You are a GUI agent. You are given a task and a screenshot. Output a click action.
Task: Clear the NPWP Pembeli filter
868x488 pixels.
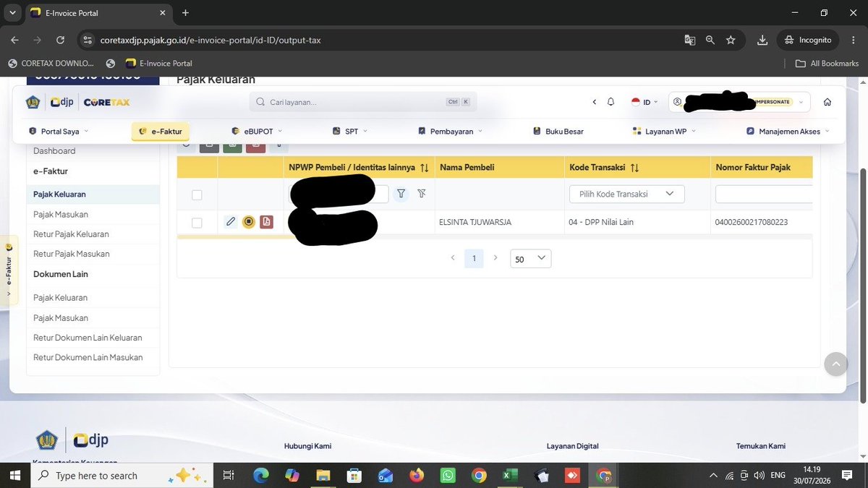[422, 194]
